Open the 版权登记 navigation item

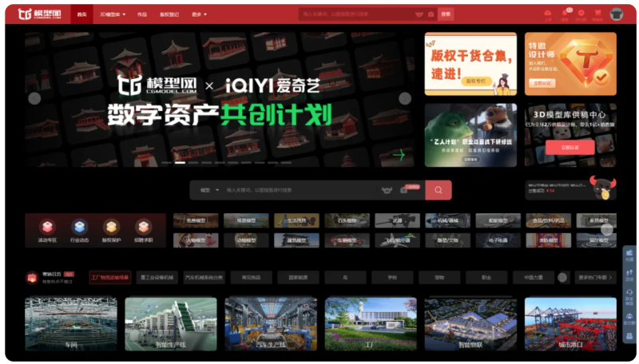click(x=169, y=14)
